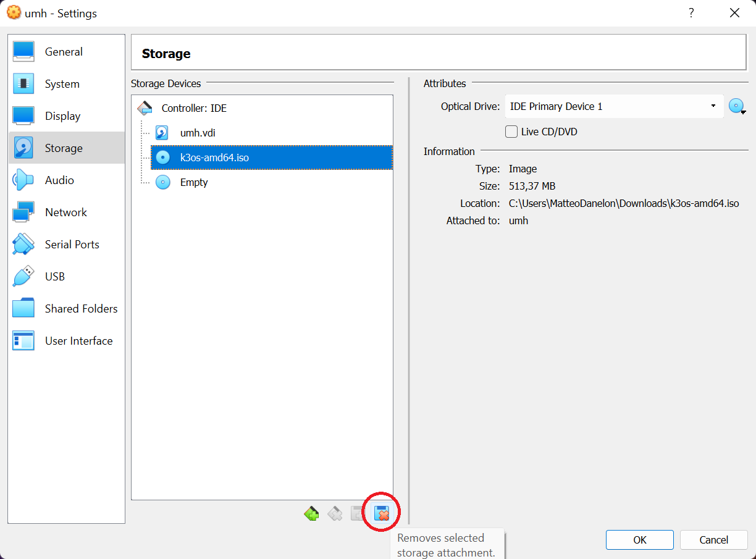Select the umh.vdi hard disk entry
756x559 pixels.
(198, 133)
